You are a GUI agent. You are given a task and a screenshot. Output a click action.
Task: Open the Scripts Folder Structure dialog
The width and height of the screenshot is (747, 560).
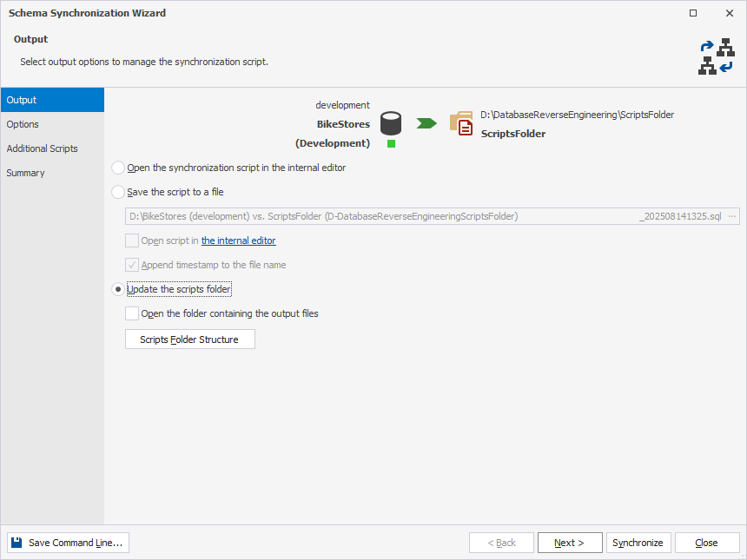click(x=189, y=339)
